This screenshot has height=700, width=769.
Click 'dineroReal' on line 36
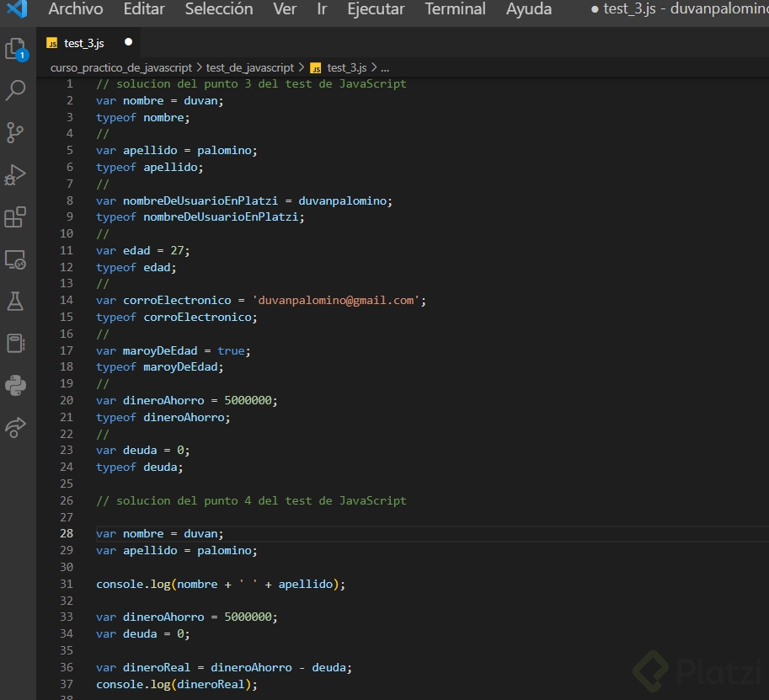click(157, 668)
